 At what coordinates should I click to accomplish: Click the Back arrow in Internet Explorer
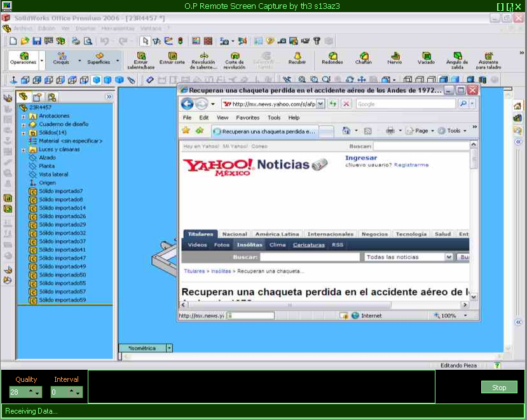(x=187, y=104)
